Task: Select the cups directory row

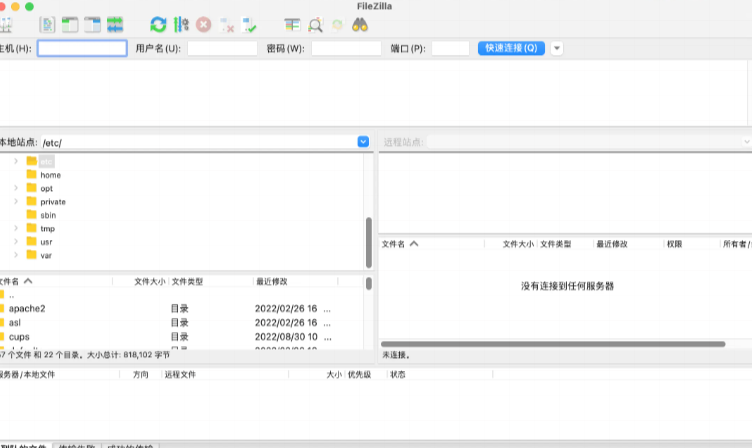Action: 182,337
